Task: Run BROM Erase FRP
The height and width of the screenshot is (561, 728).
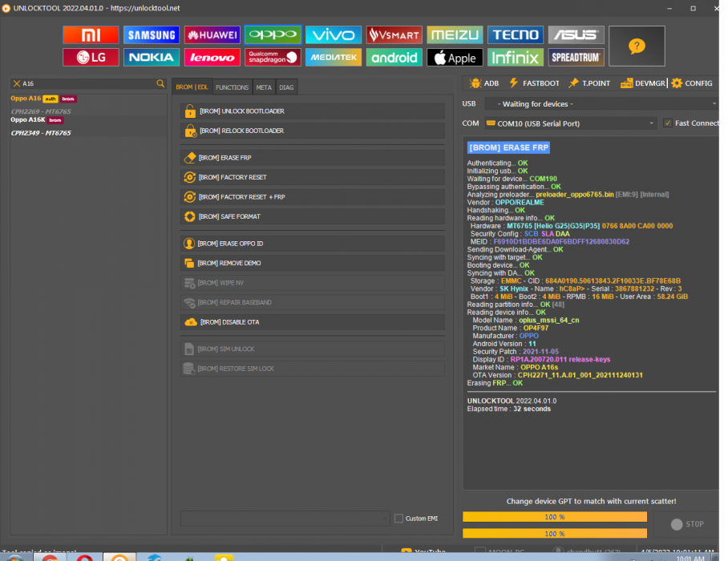Action: pyautogui.click(x=313, y=158)
